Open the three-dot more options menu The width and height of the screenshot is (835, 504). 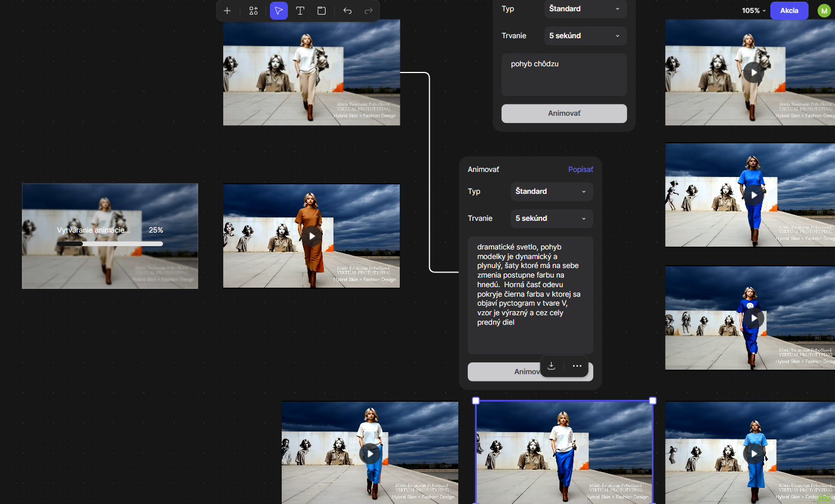(x=577, y=366)
